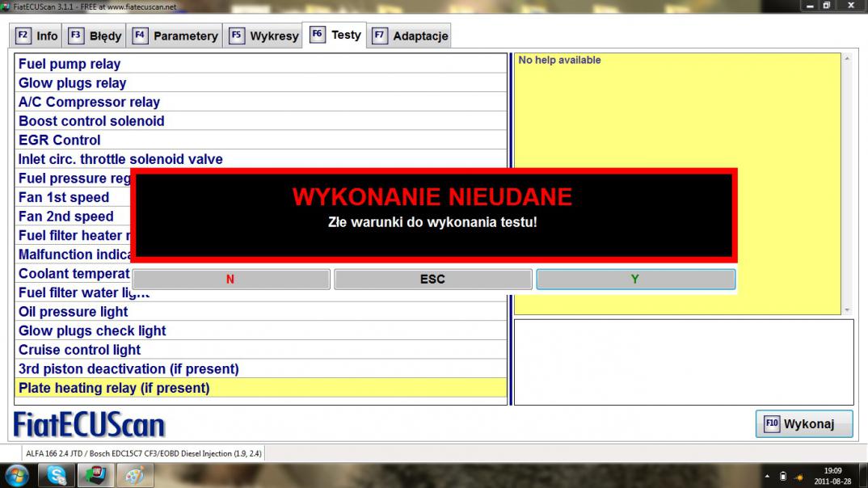Click the F10 key icon on Wykonaj

(x=772, y=424)
